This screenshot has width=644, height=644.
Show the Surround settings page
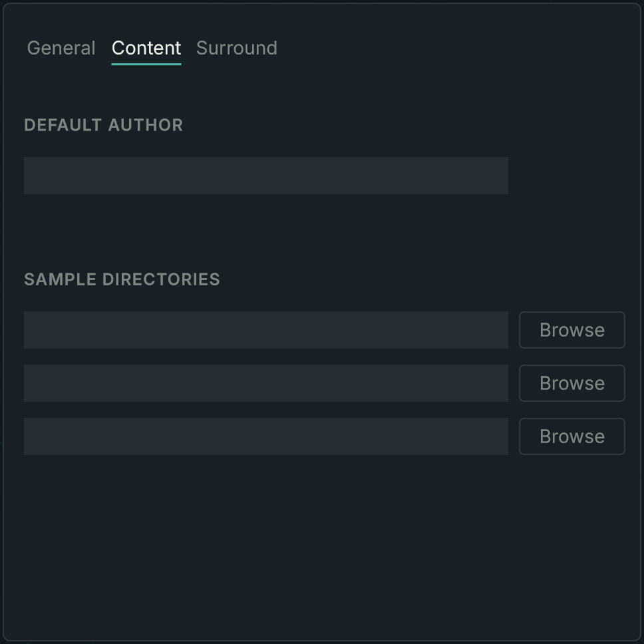(237, 48)
